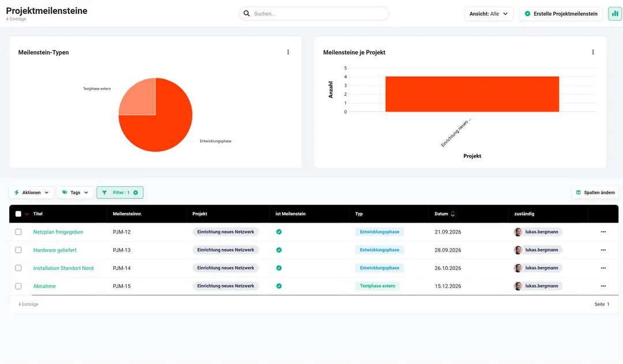623x364 pixels.
Task: Click milestone check icon for PJM-12
Action: (279, 232)
